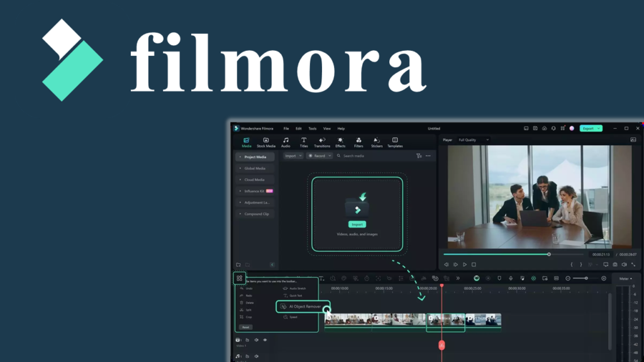The width and height of the screenshot is (644, 362).
Task: Click the Play button in the player
Action: click(465, 265)
